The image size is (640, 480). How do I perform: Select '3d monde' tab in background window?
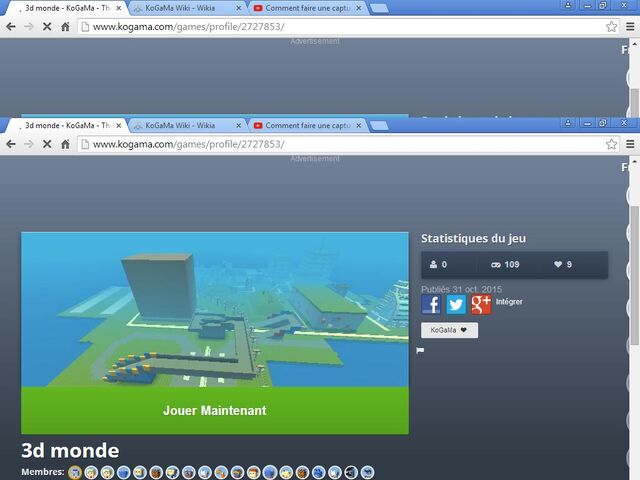pos(65,8)
